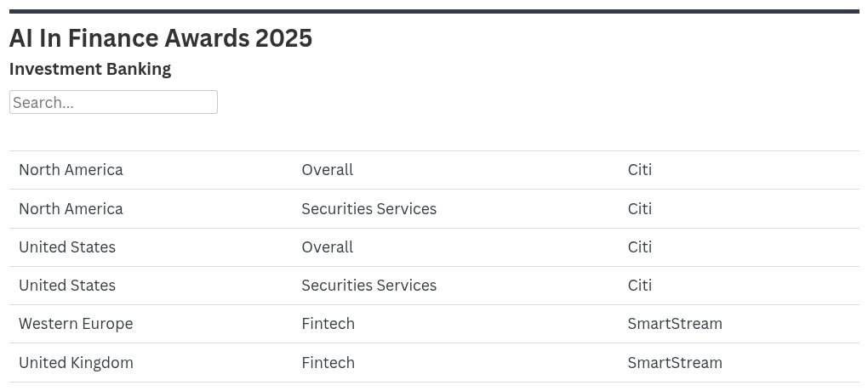Select Citi winner for United States Overall
This screenshot has width=868, height=391.
639,247
